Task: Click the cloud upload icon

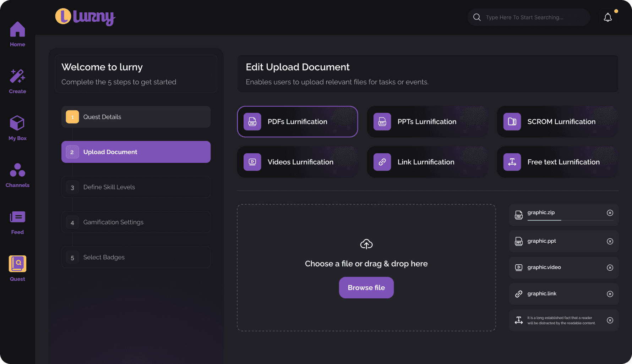Action: coord(366,244)
